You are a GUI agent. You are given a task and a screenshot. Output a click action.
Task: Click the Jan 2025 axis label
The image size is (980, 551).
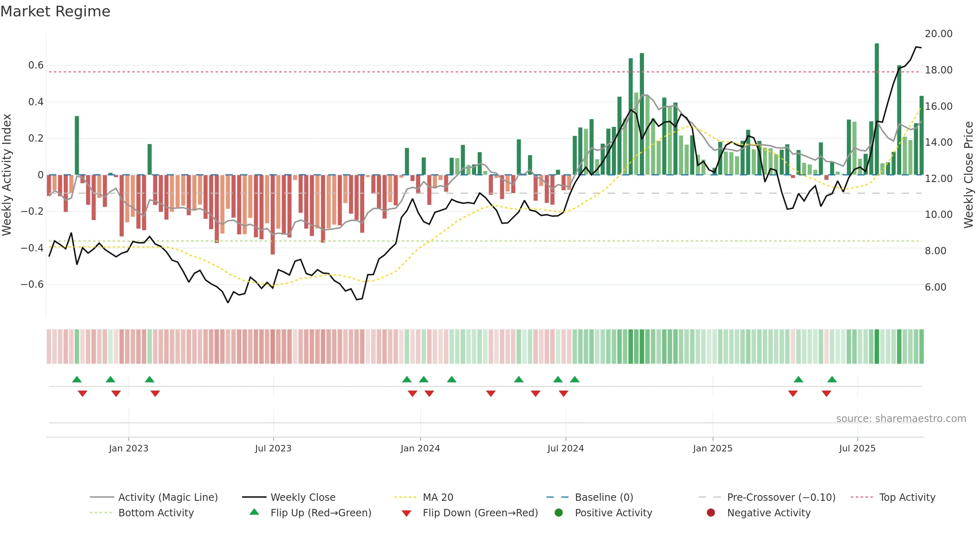[713, 448]
